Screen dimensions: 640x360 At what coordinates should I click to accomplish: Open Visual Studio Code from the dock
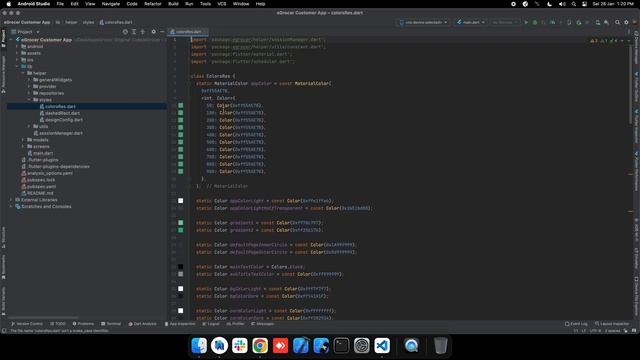tap(382, 346)
